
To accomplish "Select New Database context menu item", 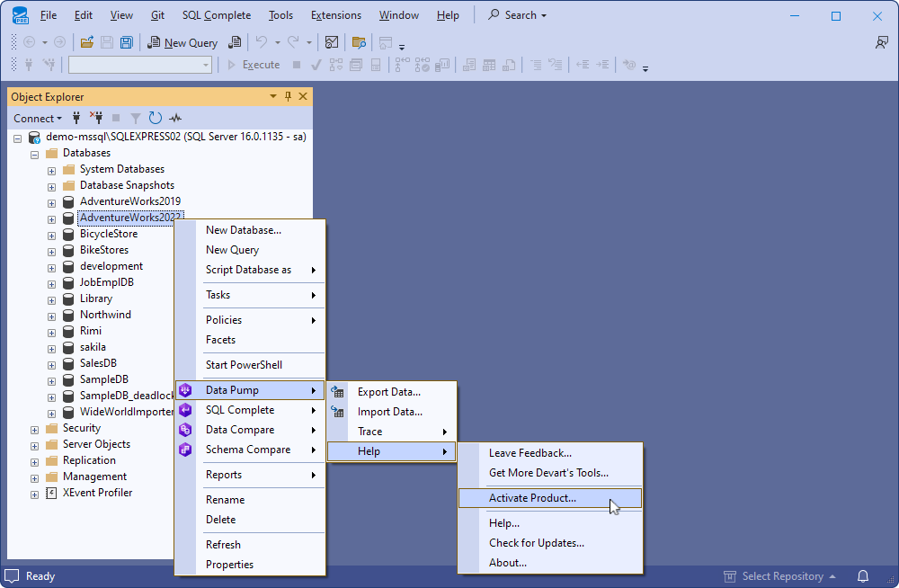I will (x=250, y=230).
